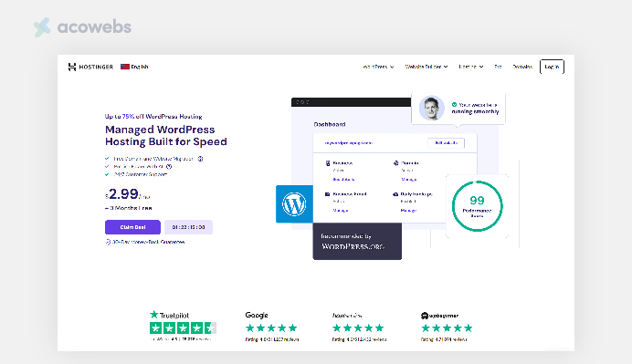632x364 pixels.
Task: Click the Google five-star rating
Action: click(x=271, y=328)
